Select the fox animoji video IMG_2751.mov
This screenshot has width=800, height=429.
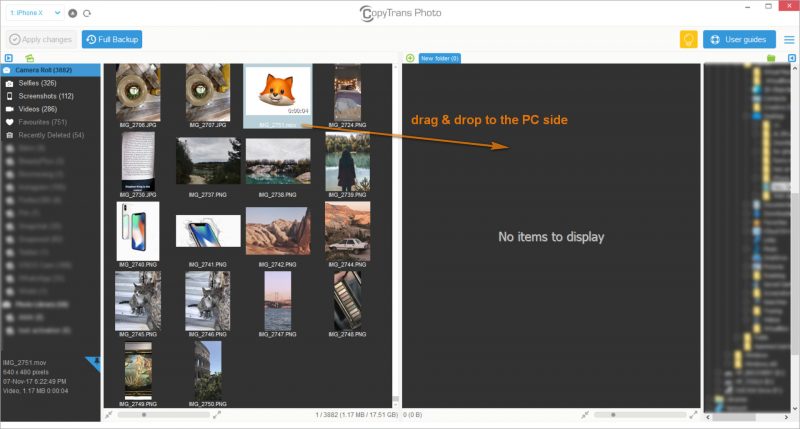click(277, 97)
